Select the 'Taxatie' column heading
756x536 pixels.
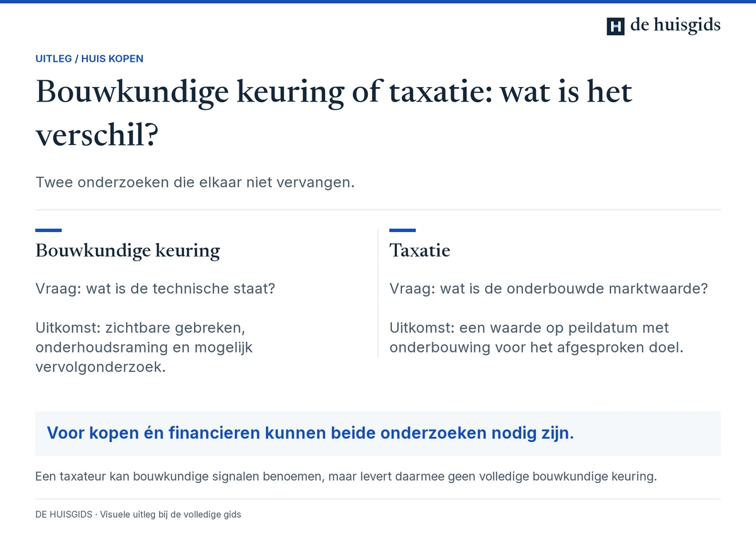pos(420,250)
